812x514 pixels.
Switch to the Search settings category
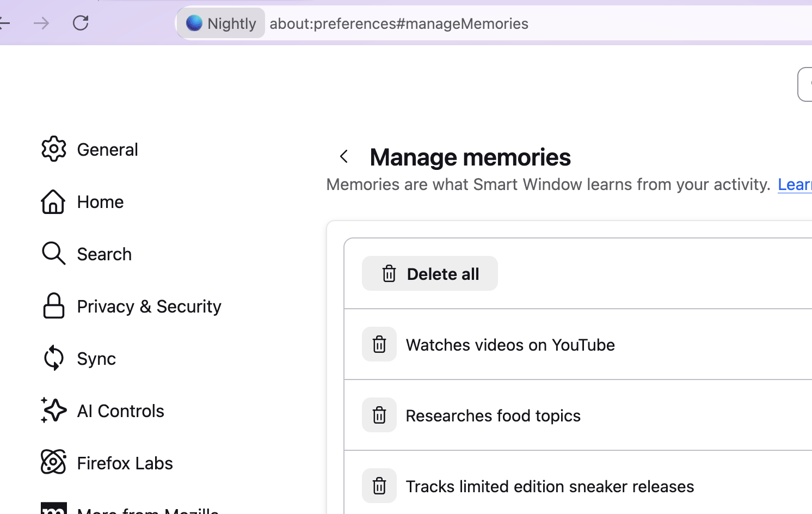[104, 254]
